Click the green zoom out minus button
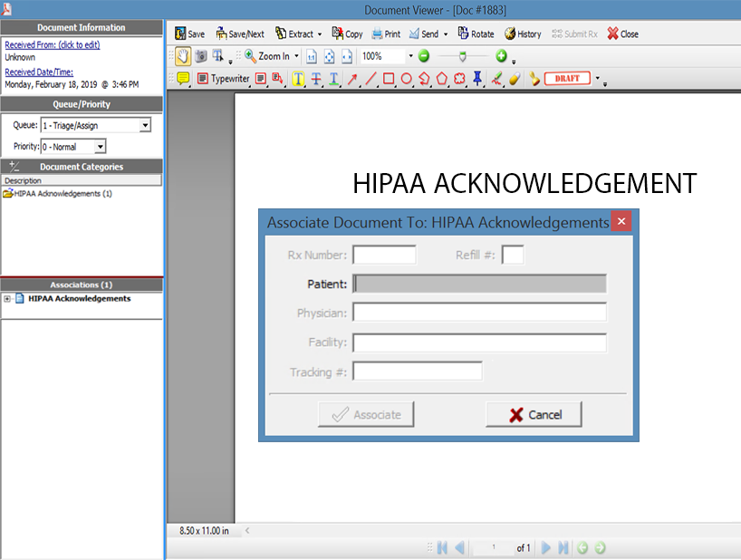 (x=423, y=56)
